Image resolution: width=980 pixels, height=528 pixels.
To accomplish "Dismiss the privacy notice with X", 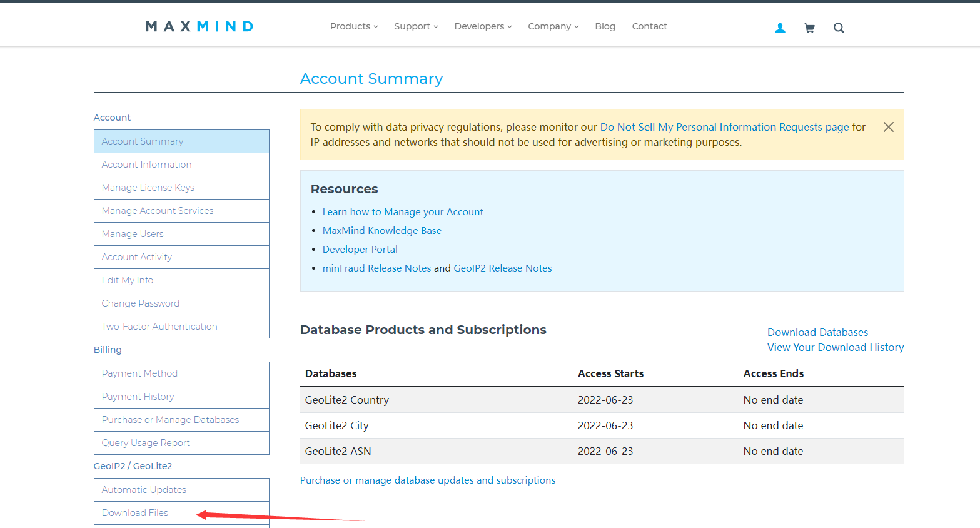I will coord(888,127).
